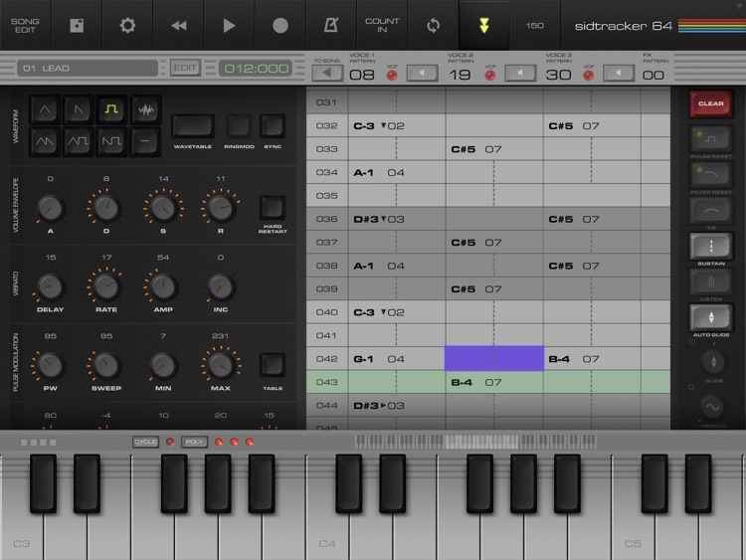746x560 pixels.
Task: Click the Decay knob labeled D
Action: (x=106, y=209)
